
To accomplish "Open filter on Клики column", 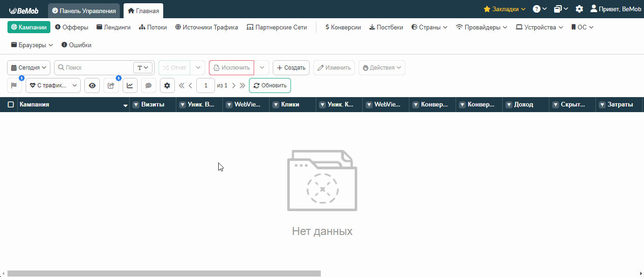I will point(276,105).
